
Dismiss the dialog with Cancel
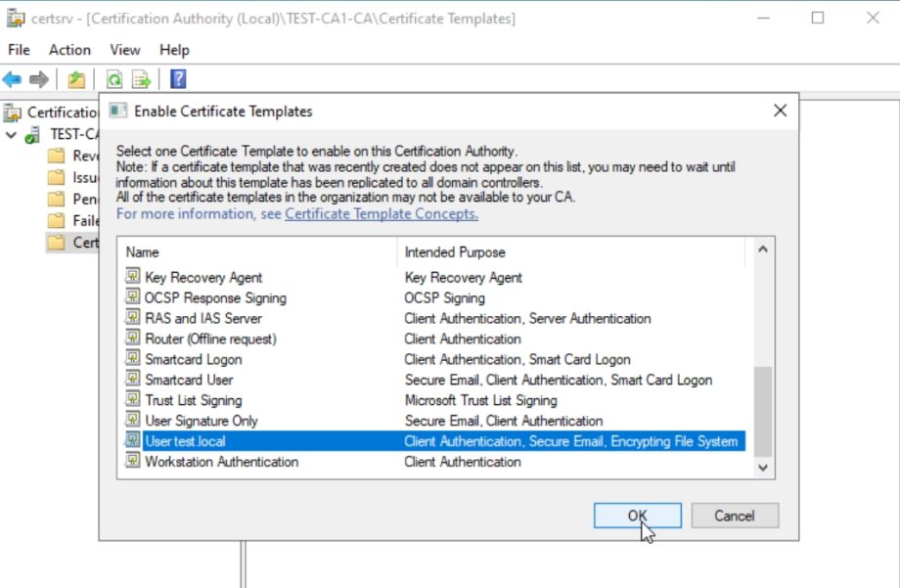click(734, 516)
